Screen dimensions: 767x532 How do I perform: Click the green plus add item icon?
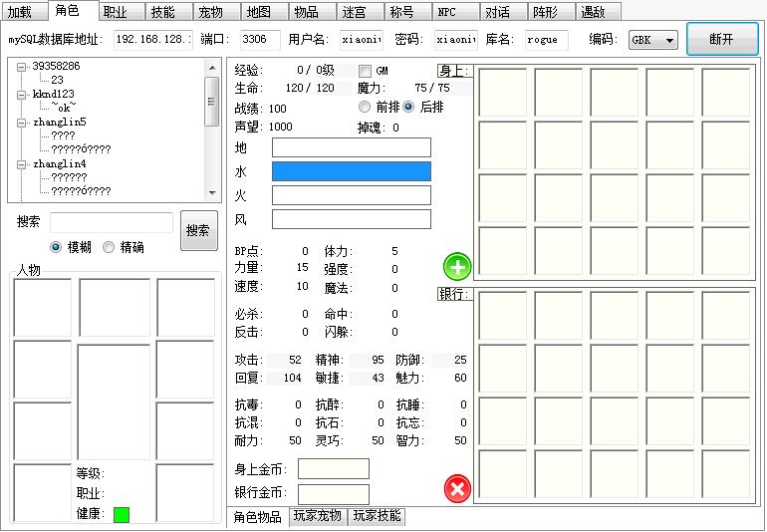tap(457, 266)
